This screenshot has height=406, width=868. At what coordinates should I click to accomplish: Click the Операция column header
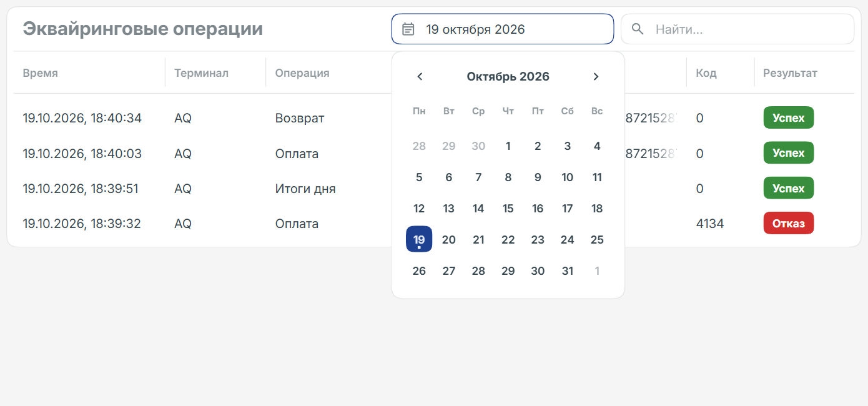tap(302, 73)
